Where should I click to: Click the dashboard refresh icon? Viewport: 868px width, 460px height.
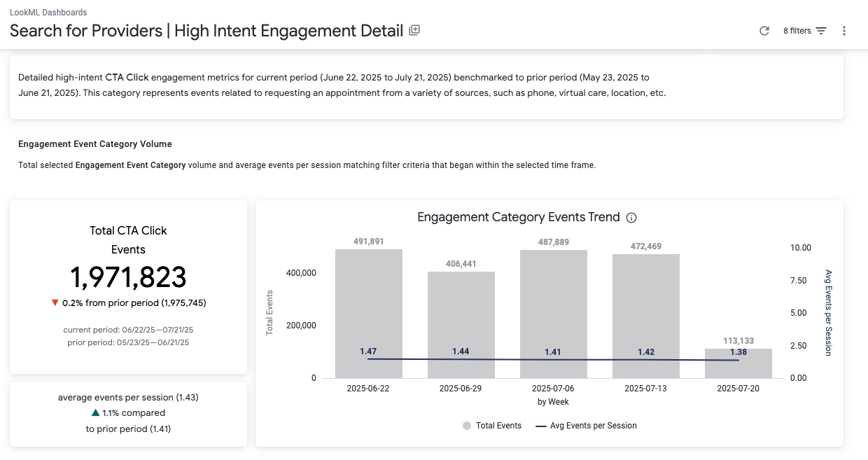point(764,31)
